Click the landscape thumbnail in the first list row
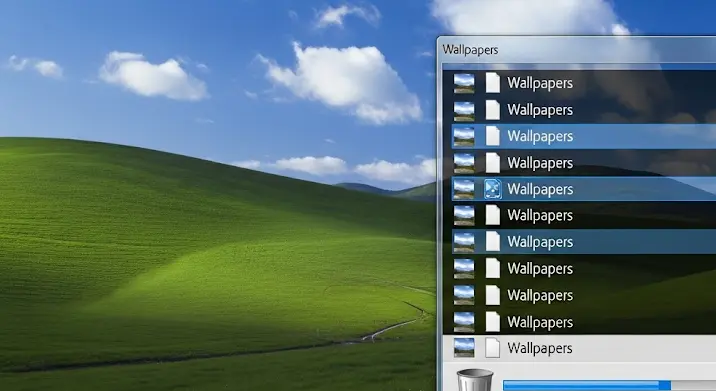Viewport: 716px width, 391px height. (463, 83)
